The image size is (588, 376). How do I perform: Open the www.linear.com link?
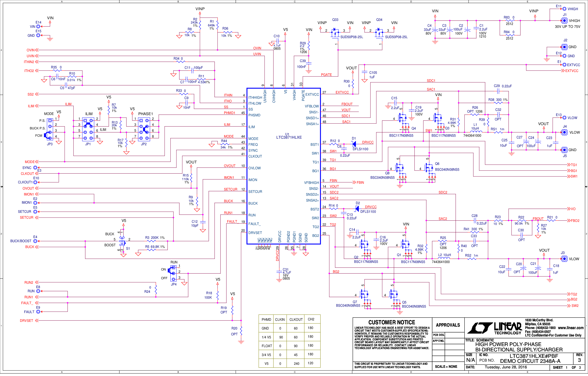(571, 328)
